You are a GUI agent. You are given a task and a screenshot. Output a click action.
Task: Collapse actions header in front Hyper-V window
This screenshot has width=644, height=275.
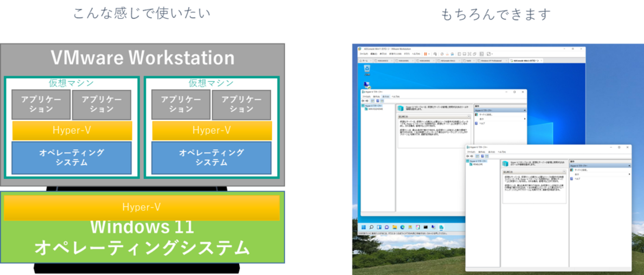pyautogui.click(x=629, y=165)
